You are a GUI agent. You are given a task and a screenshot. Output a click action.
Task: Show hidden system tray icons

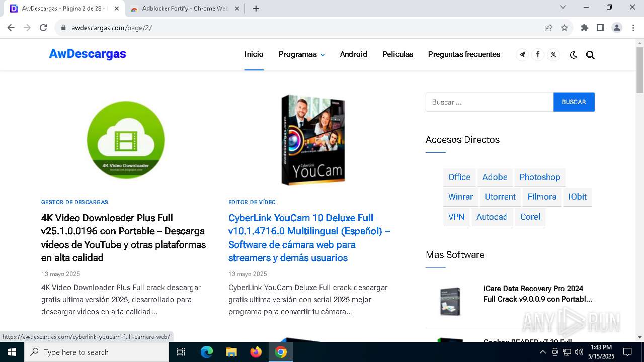coord(542,352)
